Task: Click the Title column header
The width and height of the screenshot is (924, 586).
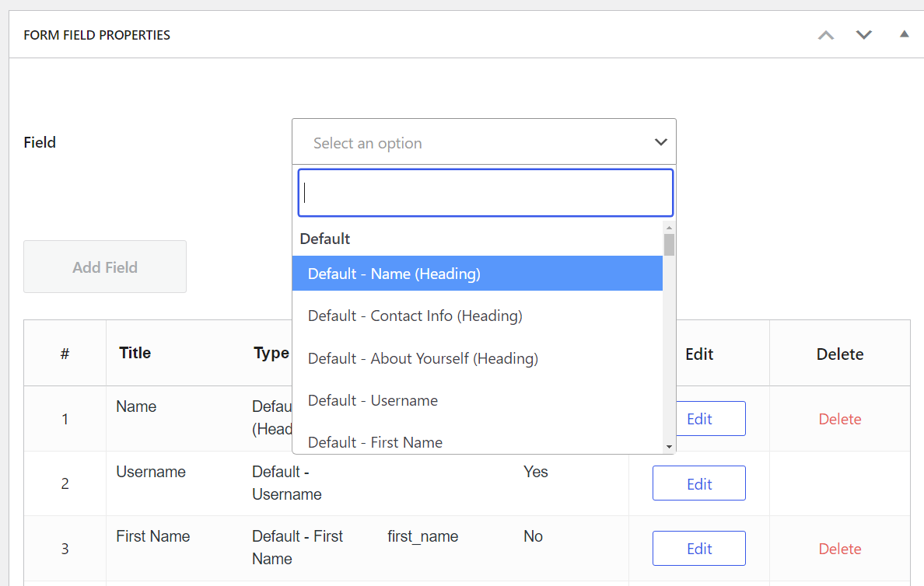Action: pos(135,353)
